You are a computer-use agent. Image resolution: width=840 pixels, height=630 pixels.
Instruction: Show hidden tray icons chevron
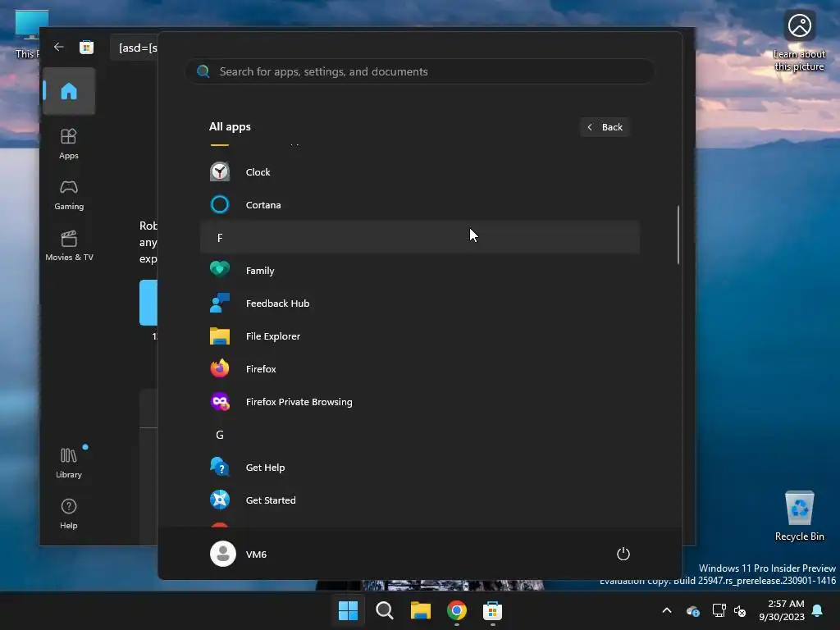pos(667,610)
